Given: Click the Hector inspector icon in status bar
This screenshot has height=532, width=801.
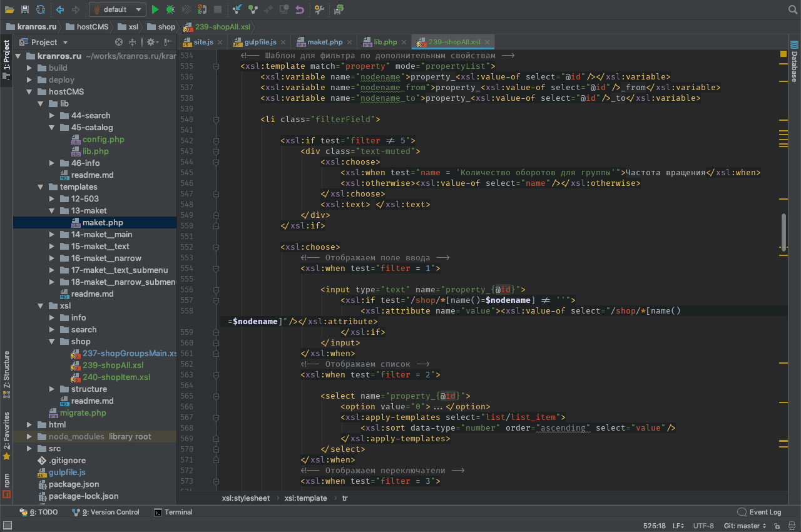Looking at the screenshot, I should pyautogui.click(x=792, y=526).
